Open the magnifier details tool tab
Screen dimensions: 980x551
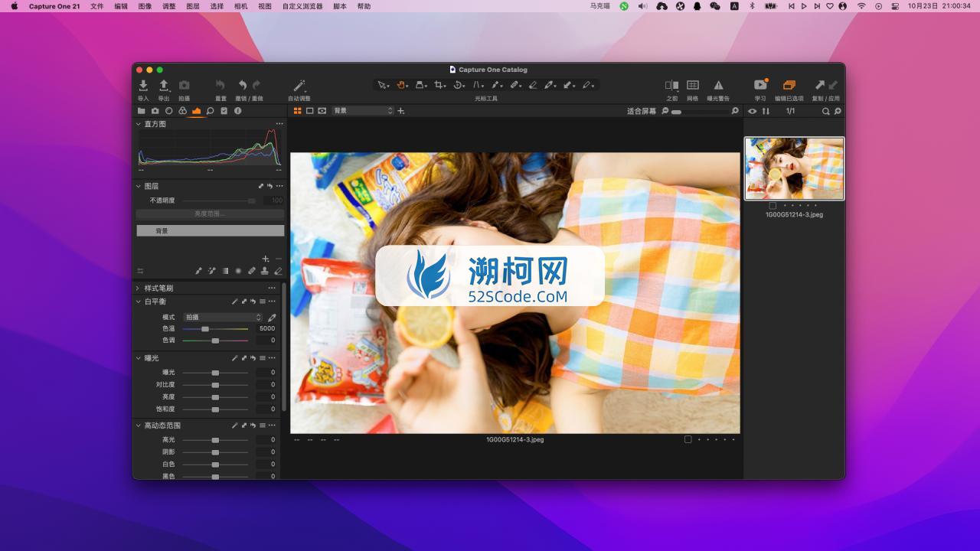tap(211, 111)
